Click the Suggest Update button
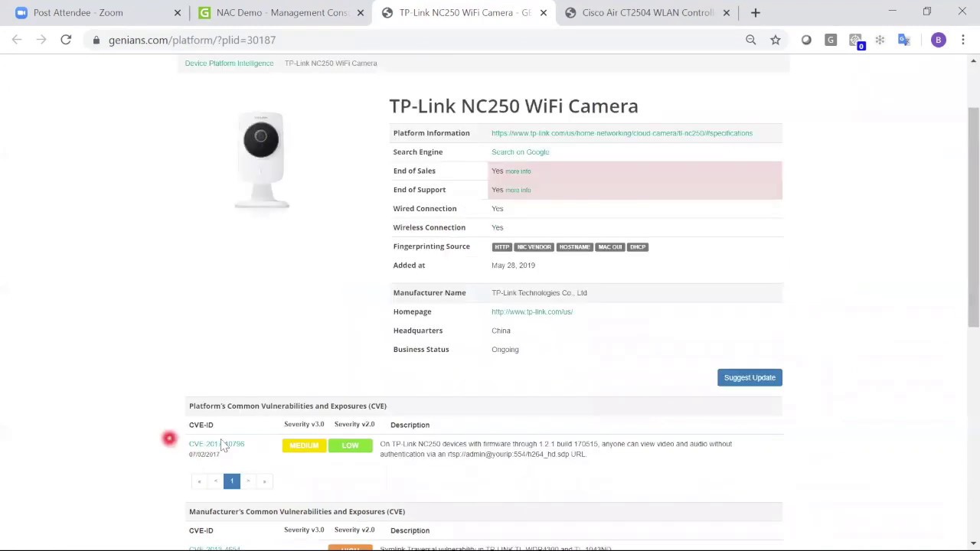The image size is (980, 551). 750,377
